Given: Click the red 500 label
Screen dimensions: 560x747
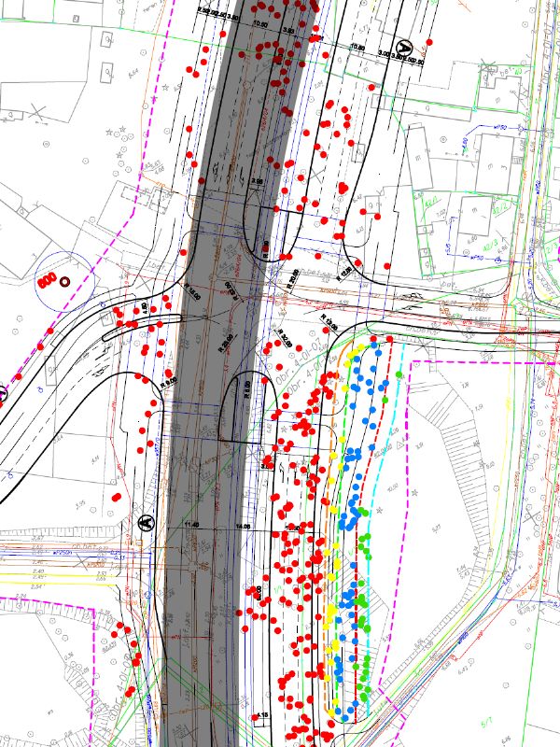Looking at the screenshot, I should pos(44,280).
